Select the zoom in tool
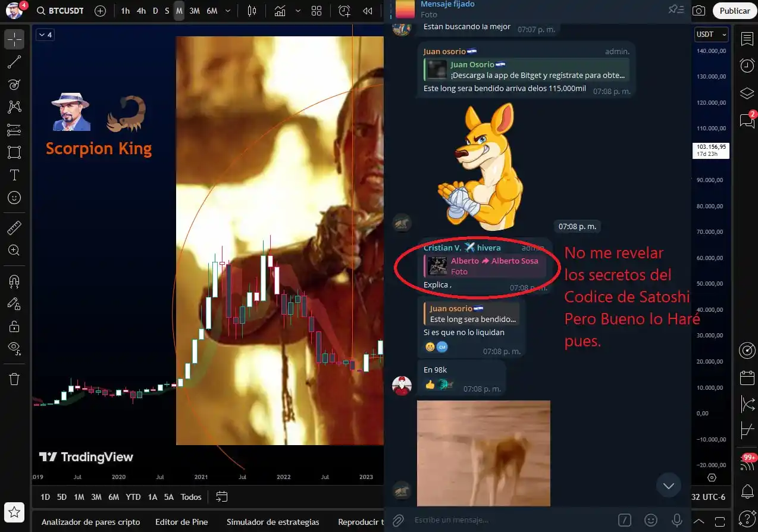Viewport: 758px width, 532px height. [14, 251]
